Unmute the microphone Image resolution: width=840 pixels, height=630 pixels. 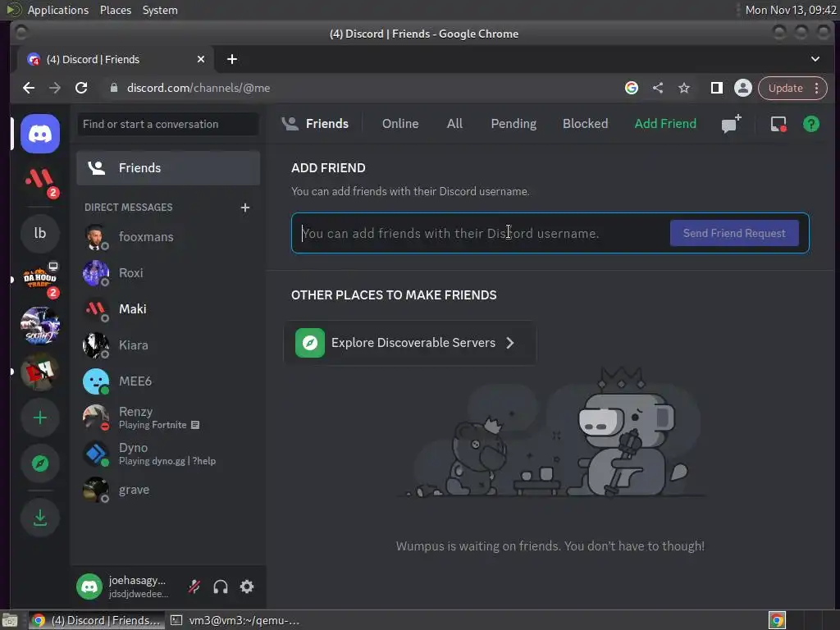(x=194, y=587)
